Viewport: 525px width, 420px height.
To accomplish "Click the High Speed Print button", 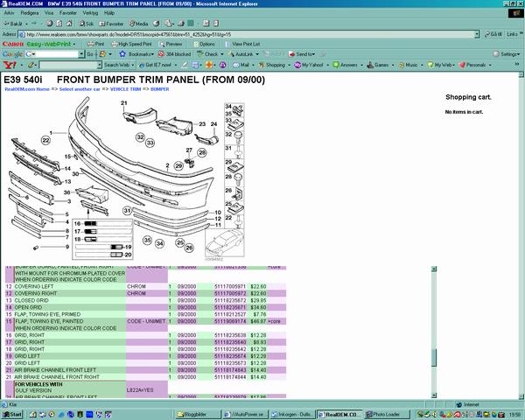I will coord(132,43).
